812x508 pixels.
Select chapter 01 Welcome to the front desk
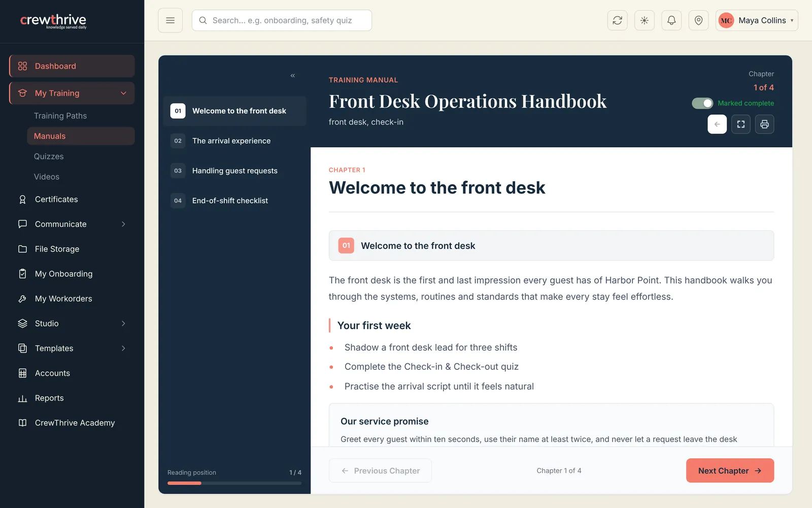[x=235, y=111]
